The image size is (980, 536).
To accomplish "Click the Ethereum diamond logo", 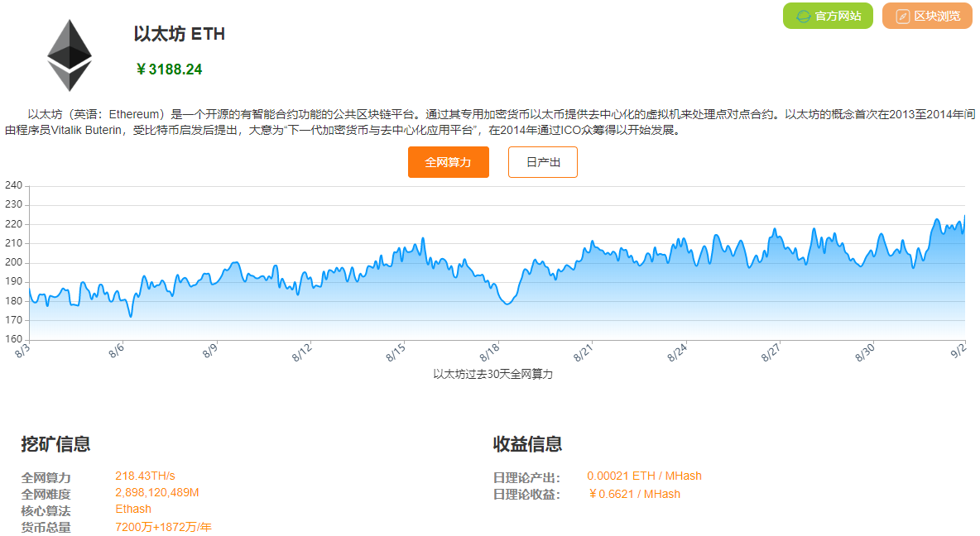I will pos(70,55).
